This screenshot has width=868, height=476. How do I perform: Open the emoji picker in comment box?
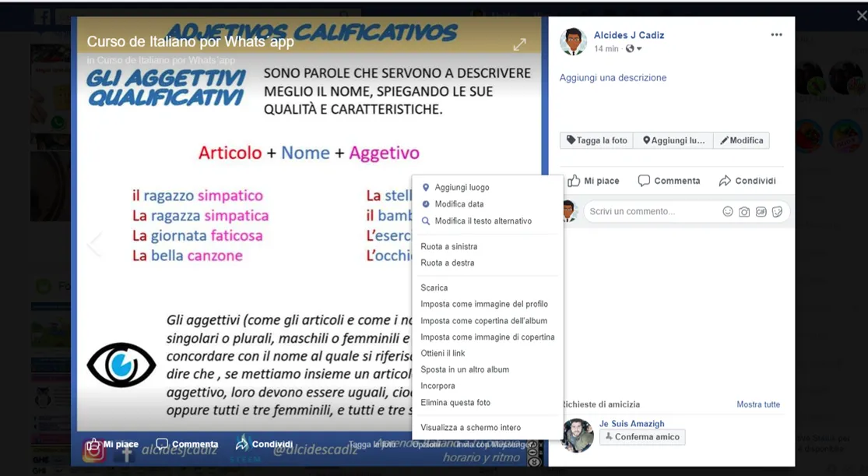[727, 211]
